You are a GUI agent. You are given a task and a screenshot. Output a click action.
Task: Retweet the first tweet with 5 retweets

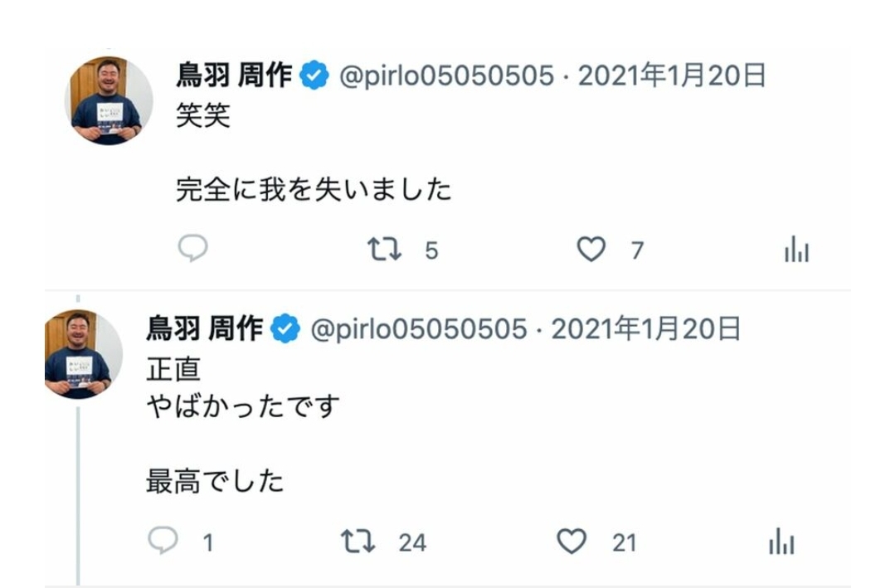coord(384,250)
